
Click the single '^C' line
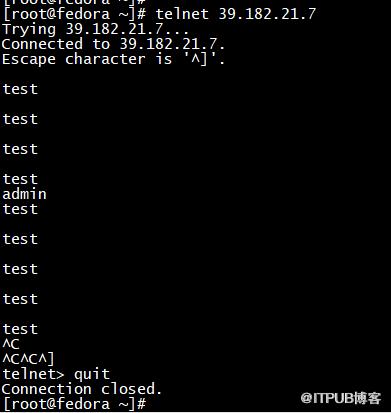click(11, 344)
